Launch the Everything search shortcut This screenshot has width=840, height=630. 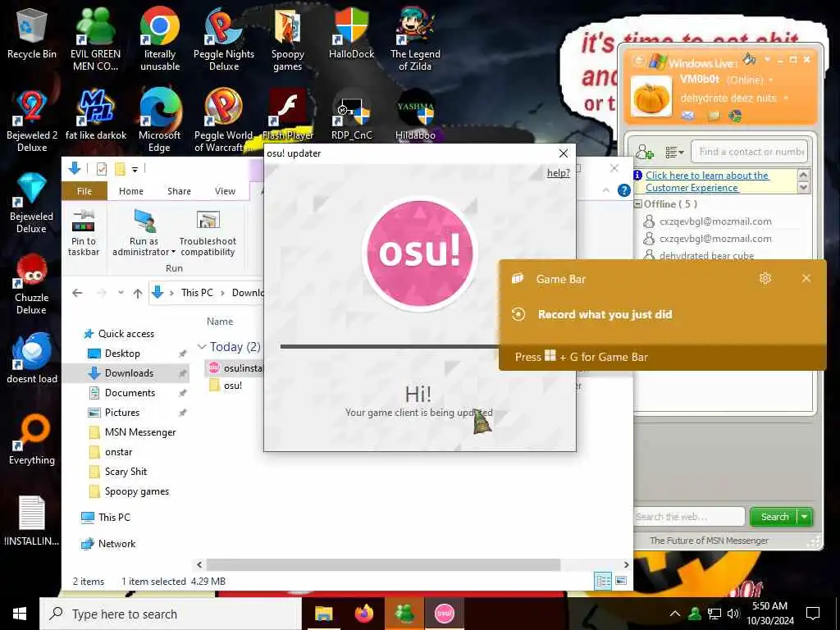tap(32, 440)
